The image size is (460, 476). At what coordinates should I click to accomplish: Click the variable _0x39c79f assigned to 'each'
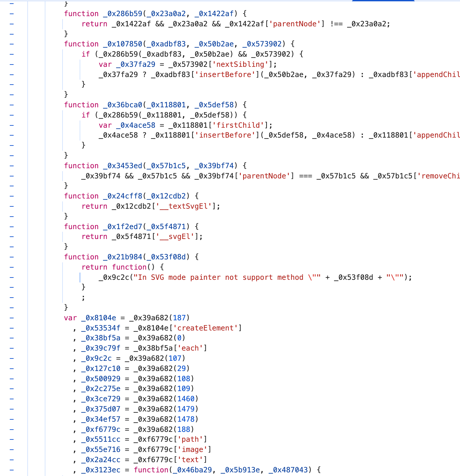tap(101, 348)
